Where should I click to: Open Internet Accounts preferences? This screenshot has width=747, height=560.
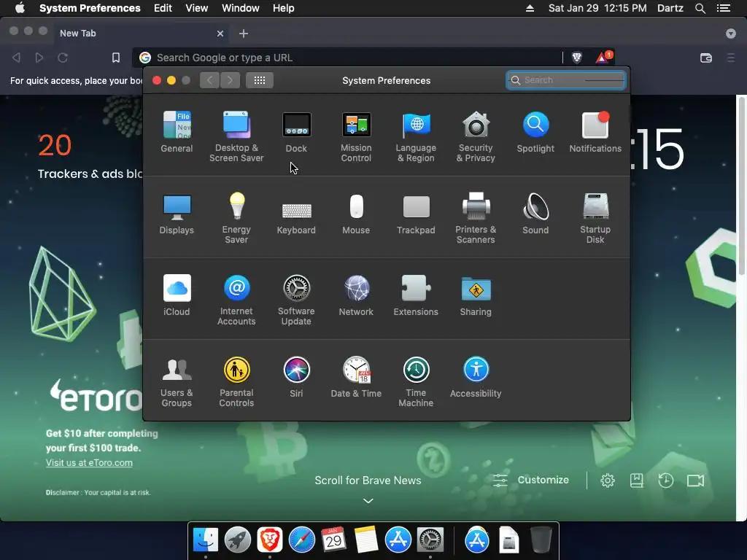pyautogui.click(x=236, y=300)
